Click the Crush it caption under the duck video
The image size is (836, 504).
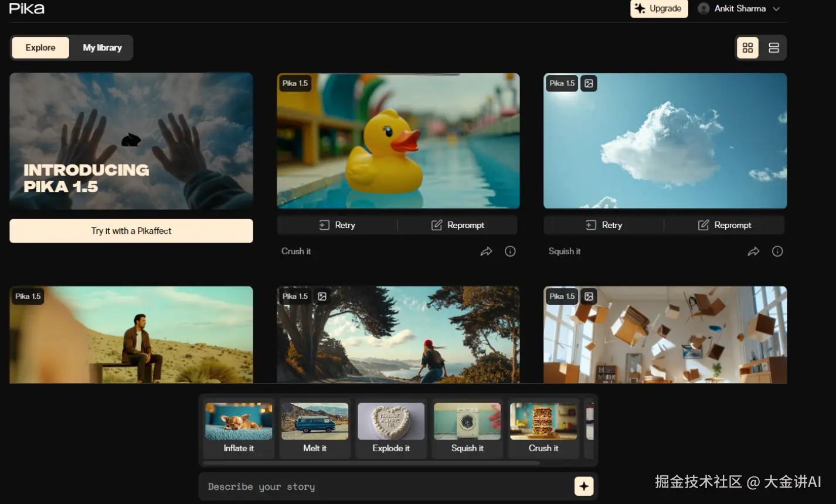click(x=296, y=251)
